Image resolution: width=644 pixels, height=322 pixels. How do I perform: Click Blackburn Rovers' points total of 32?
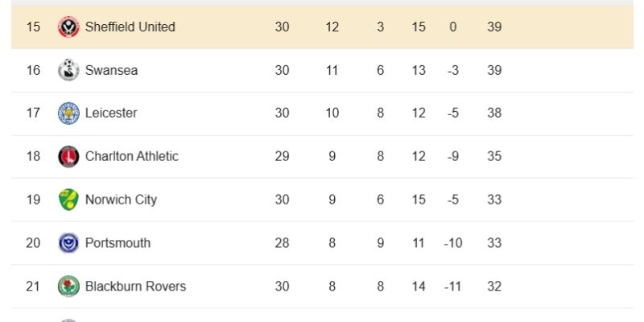pos(494,287)
